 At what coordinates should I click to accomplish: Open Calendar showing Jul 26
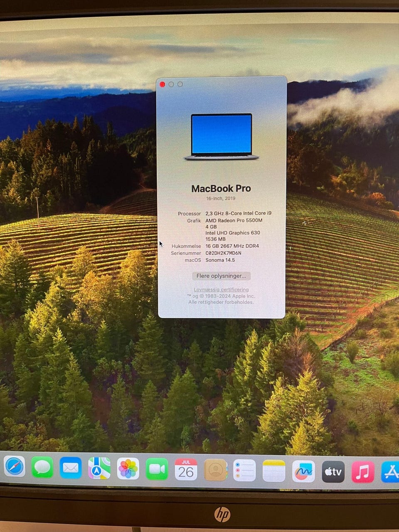186,470
